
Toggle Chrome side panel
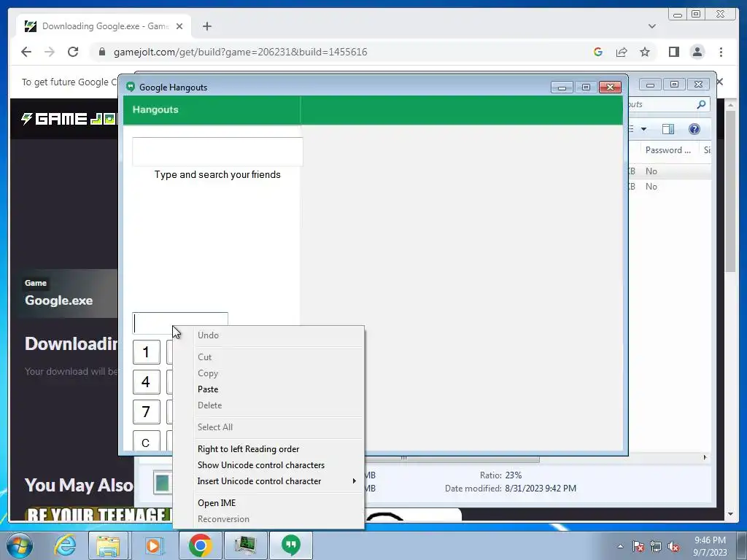[673, 52]
